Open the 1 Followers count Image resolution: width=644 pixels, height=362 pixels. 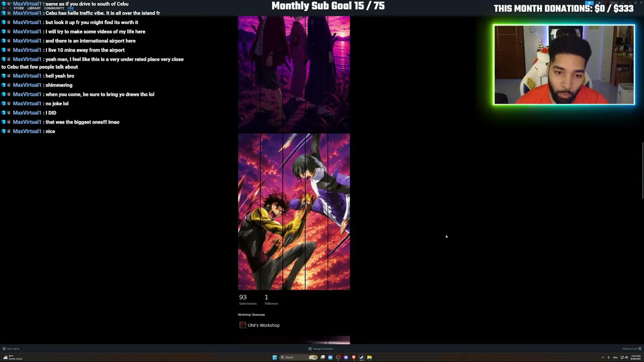271,299
